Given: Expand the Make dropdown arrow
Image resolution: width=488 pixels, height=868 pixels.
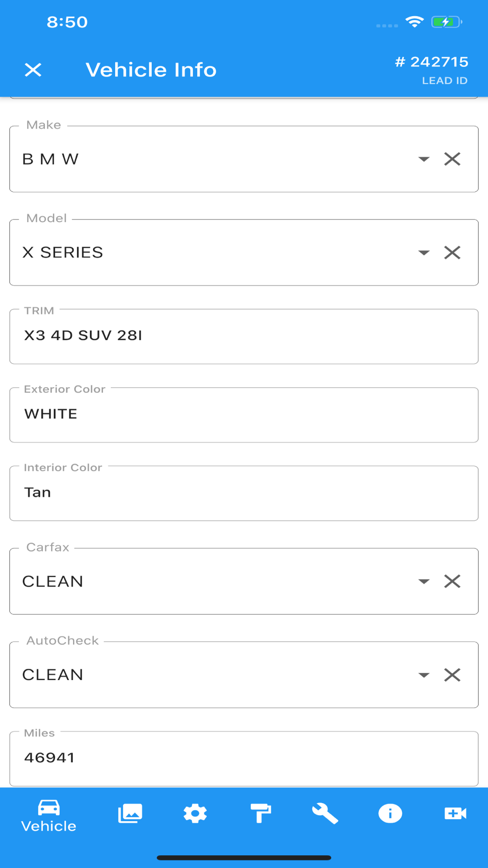Looking at the screenshot, I should 424,159.
